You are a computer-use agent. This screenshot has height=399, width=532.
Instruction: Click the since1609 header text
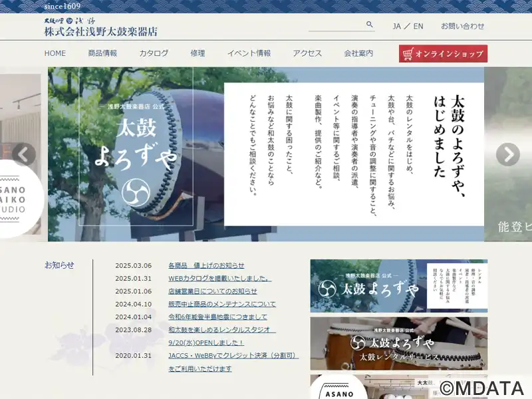[x=63, y=6]
